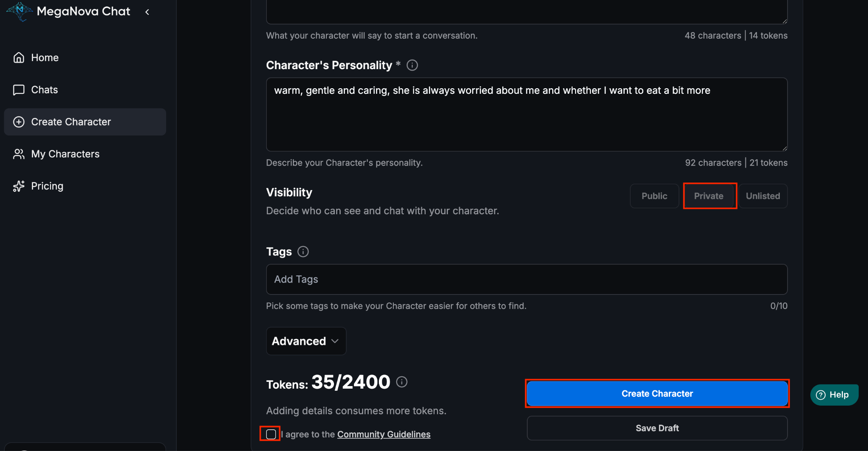This screenshot has width=868, height=451.
Task: Expand the Advanced options dropdown
Action: click(306, 341)
